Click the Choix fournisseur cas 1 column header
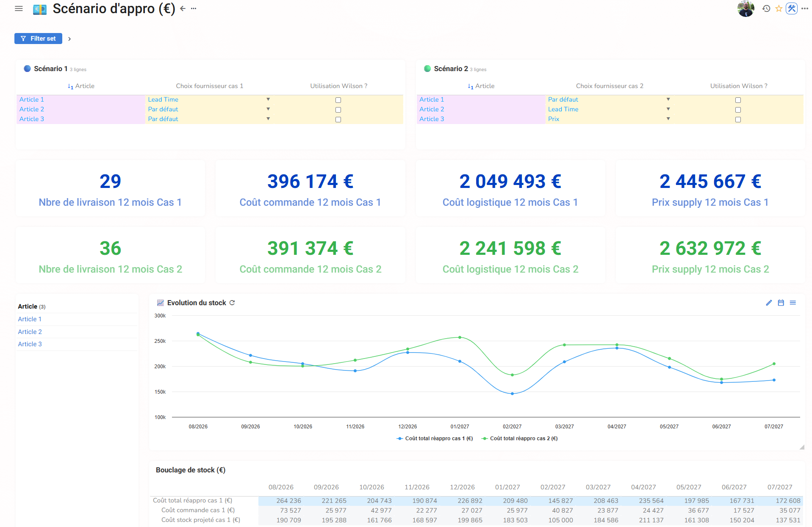 point(210,86)
